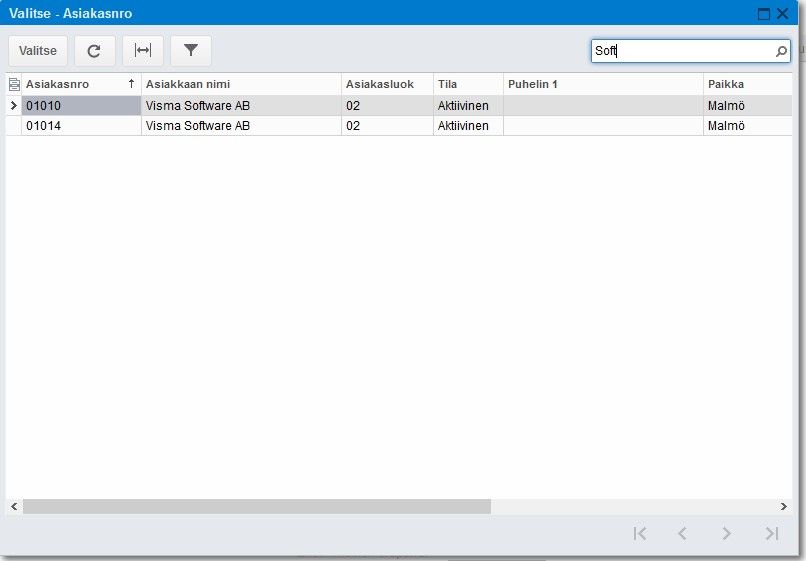Go to last page
The width and height of the screenshot is (806, 561).
coord(772,533)
